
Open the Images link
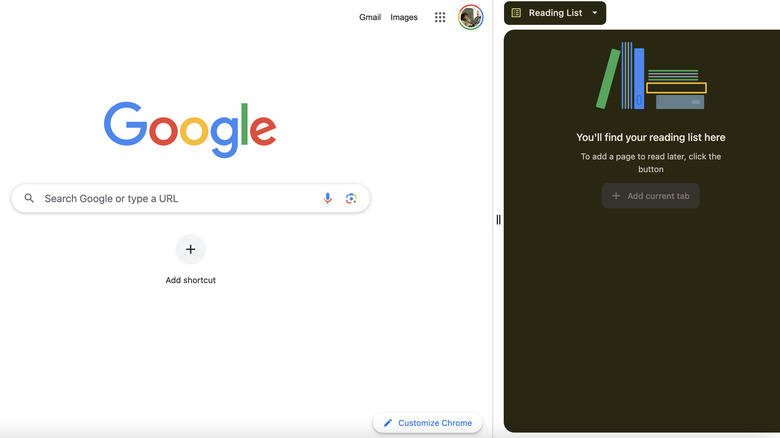tap(404, 17)
